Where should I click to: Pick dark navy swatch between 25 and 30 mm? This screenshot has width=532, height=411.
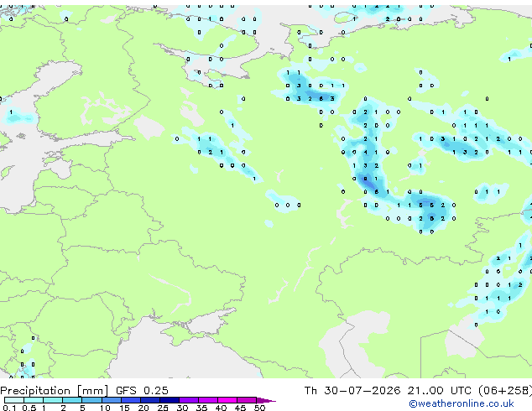(169, 400)
